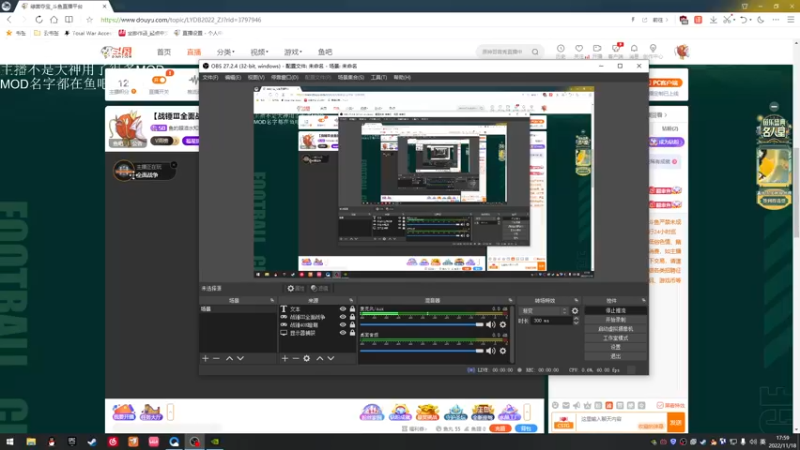Remove selected source with minus icon
Viewport: 800px width, 450px height.
pyautogui.click(x=295, y=359)
